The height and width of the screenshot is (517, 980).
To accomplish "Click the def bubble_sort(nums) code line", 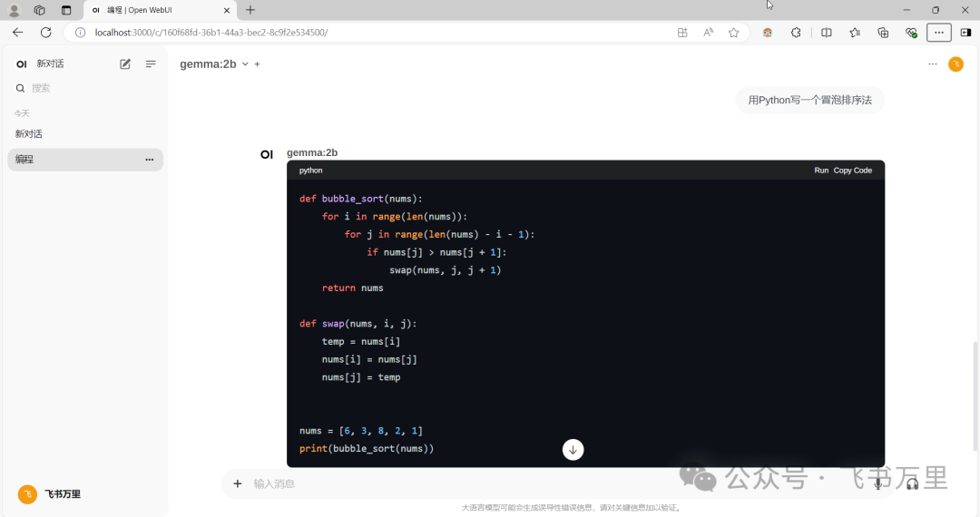I will pyautogui.click(x=360, y=199).
